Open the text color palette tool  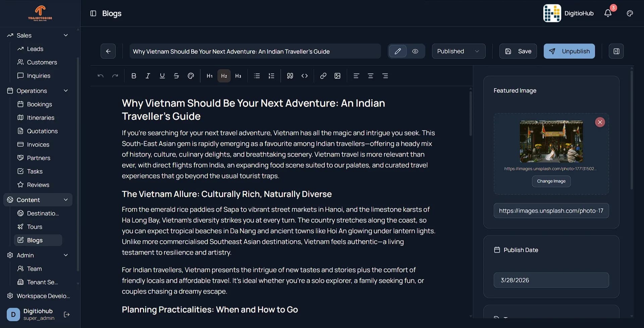tap(191, 76)
